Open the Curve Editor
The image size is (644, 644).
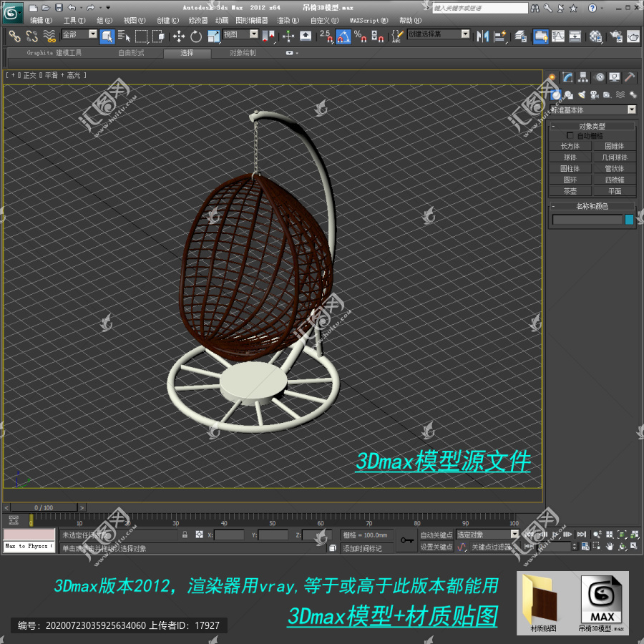(x=558, y=36)
